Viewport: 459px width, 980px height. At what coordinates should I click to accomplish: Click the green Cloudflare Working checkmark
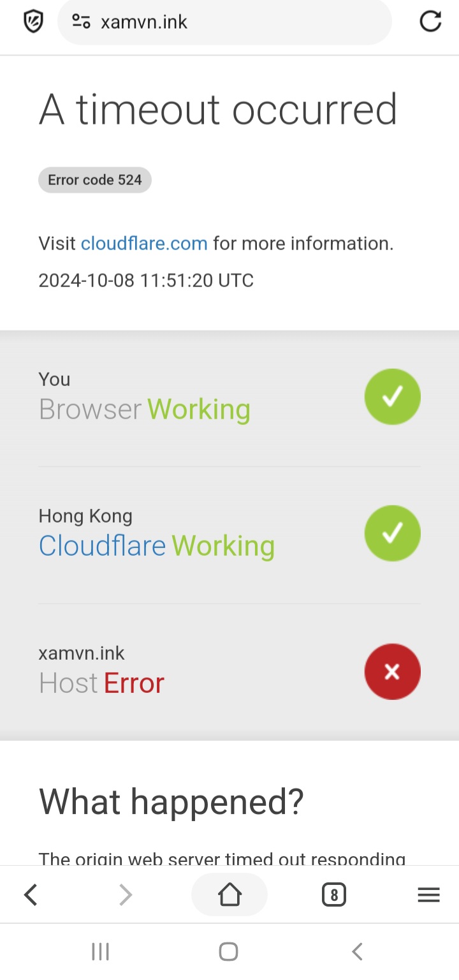(x=393, y=533)
